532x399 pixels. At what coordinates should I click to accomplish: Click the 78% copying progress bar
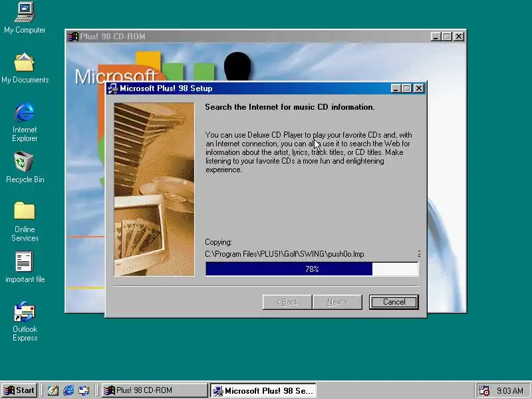[312, 269]
